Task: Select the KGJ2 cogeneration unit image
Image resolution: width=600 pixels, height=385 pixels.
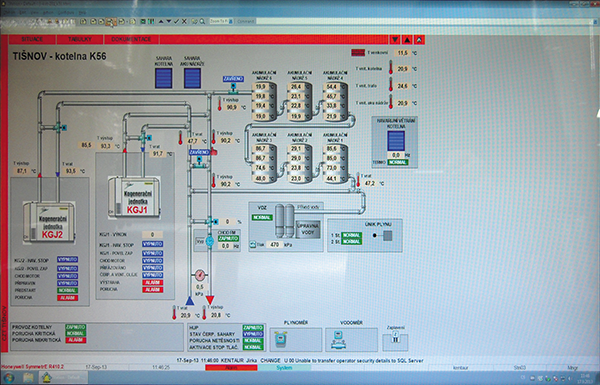Action: (49, 222)
